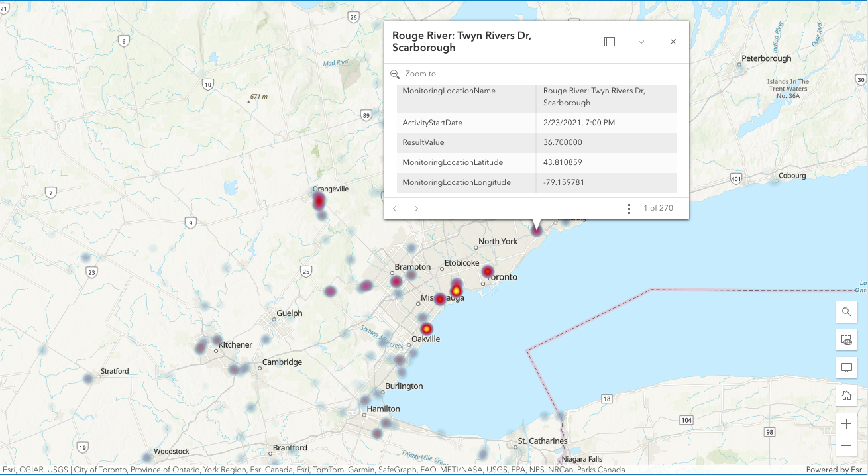Click the hotspot marker near Oakville
Screen dimensions: 868x475
click(x=426, y=329)
